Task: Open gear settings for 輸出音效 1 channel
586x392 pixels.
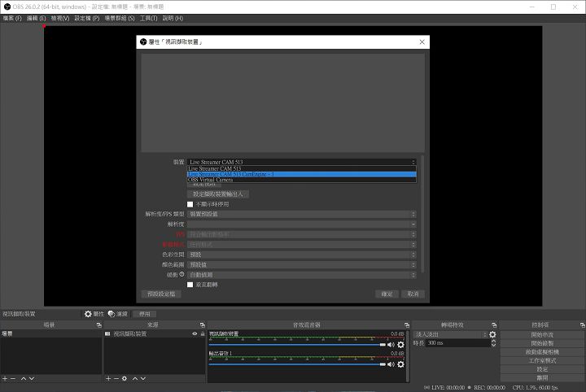Action: (x=400, y=364)
